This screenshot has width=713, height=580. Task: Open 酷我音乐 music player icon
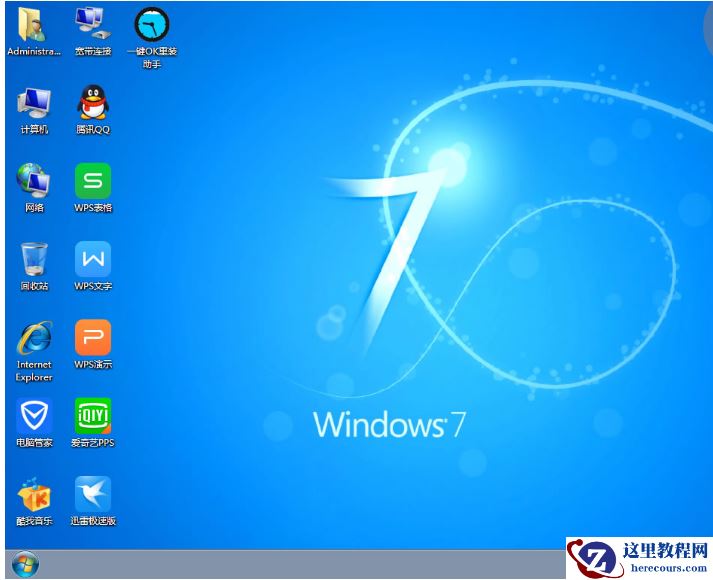[x=34, y=495]
